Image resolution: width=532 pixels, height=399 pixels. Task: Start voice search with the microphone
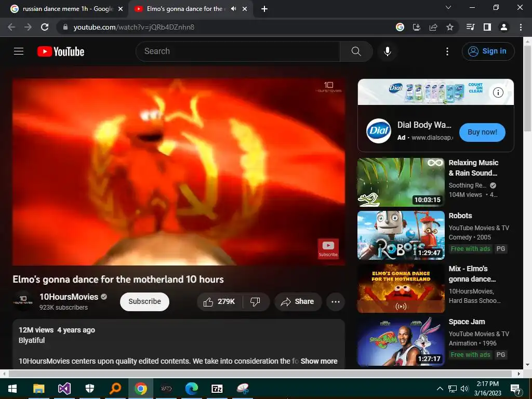(x=388, y=51)
